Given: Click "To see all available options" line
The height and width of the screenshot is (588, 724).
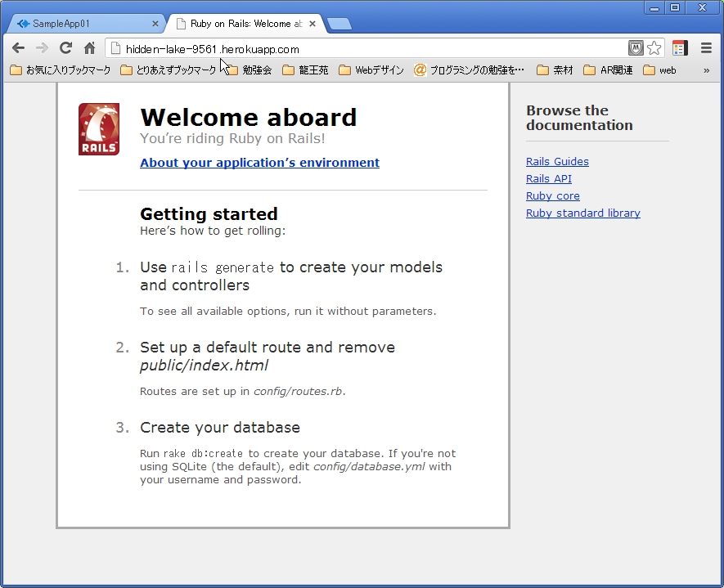Looking at the screenshot, I should 288,311.
